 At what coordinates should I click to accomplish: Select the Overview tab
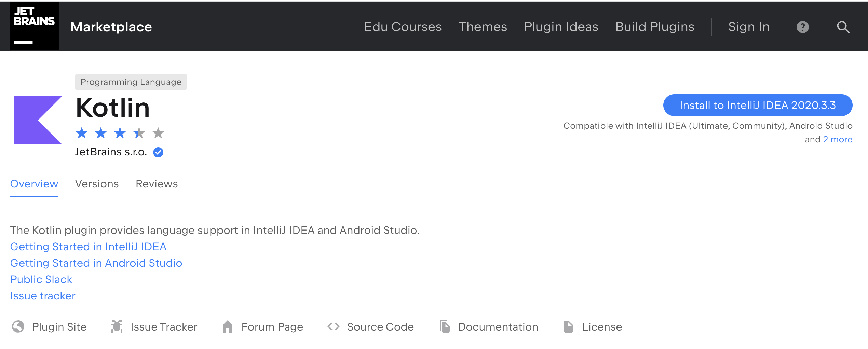click(34, 184)
